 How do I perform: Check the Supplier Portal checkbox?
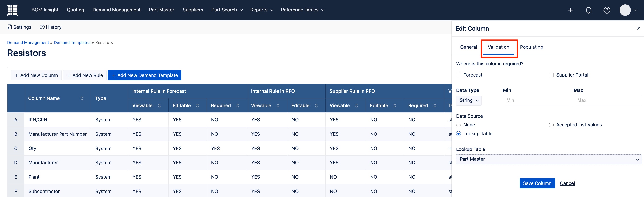tap(551, 75)
